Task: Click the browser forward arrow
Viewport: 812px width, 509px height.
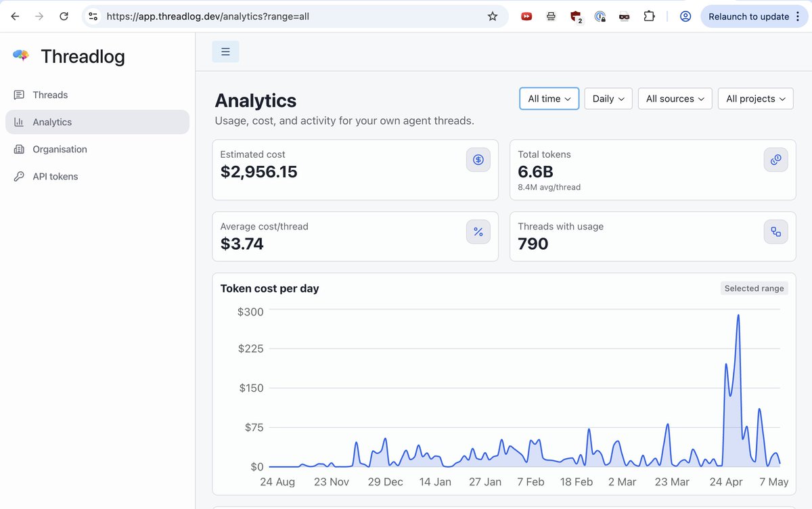Action: (39, 16)
